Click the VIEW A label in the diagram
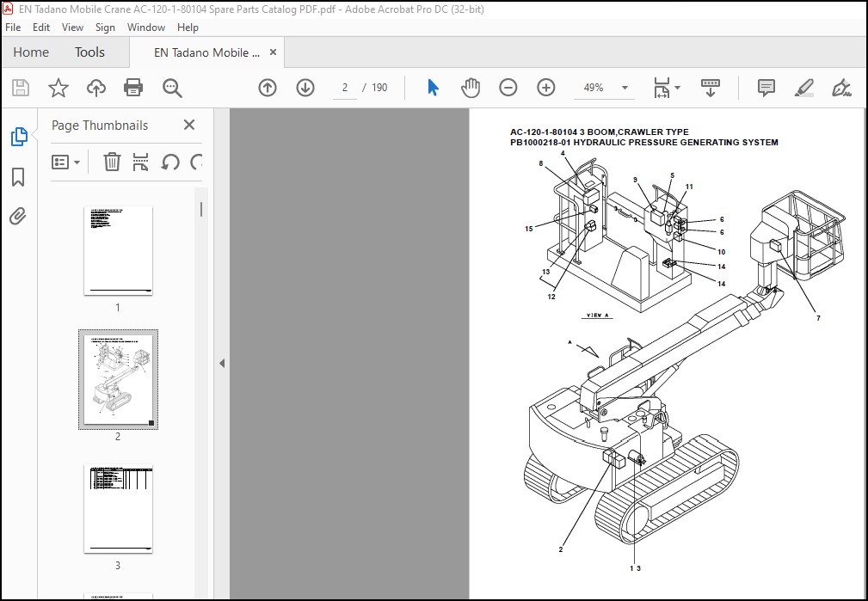Screen dimensions: 868x601 (597, 316)
